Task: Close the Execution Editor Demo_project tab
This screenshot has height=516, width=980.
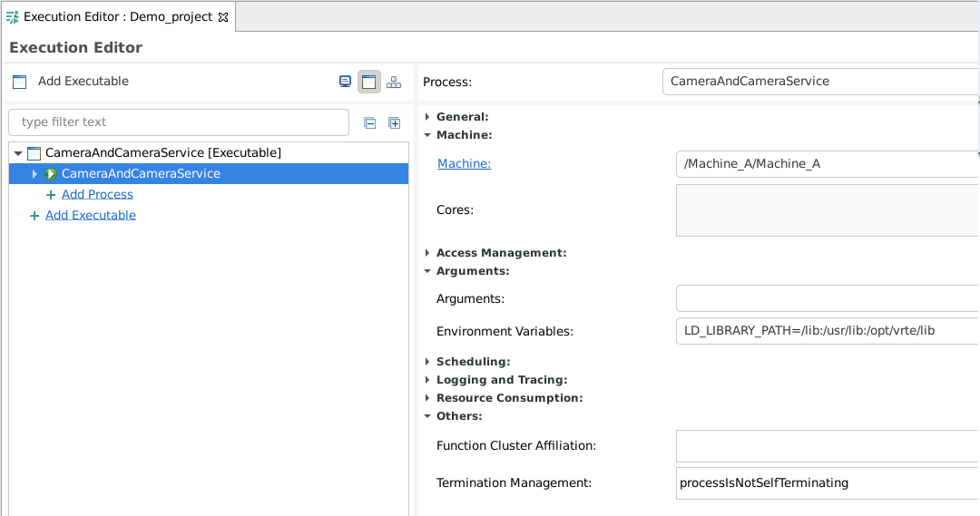Action: (x=223, y=17)
